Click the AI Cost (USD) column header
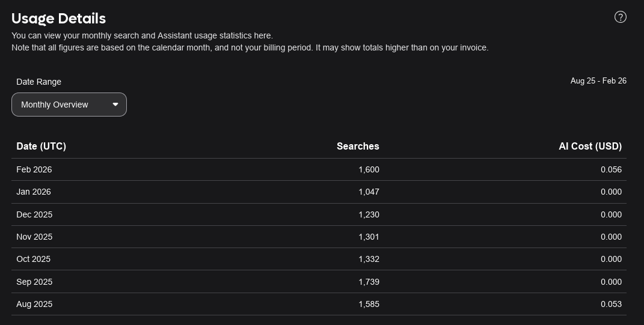This screenshot has width=644, height=325. click(590, 146)
